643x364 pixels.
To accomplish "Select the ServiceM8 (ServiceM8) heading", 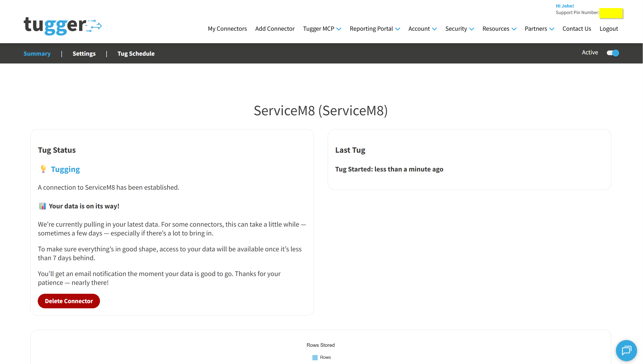I will click(321, 111).
